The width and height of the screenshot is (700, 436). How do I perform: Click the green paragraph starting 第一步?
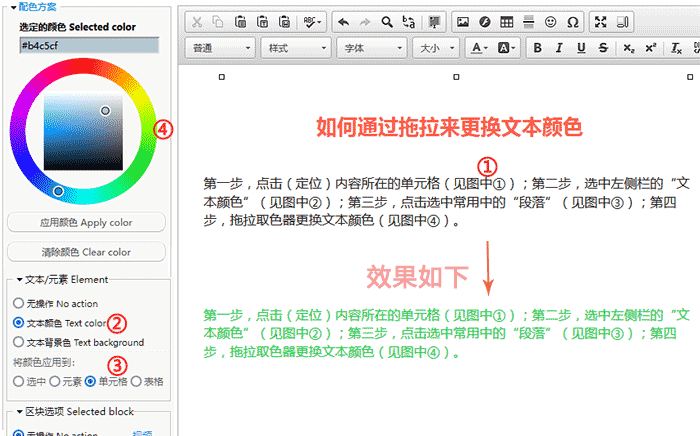(x=446, y=333)
